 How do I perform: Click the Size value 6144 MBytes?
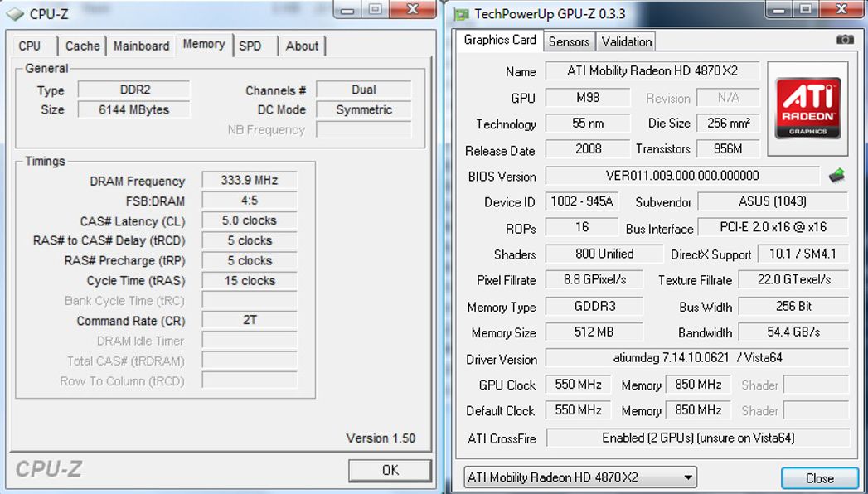134,109
